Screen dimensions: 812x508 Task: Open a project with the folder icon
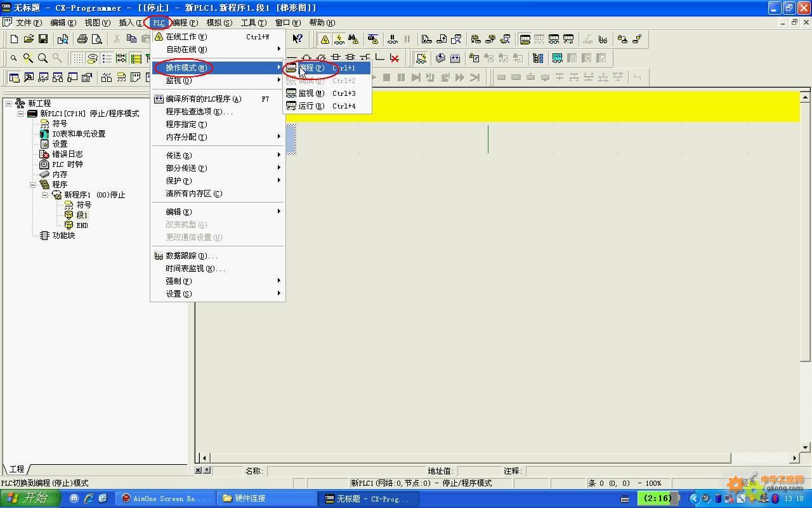click(29, 39)
